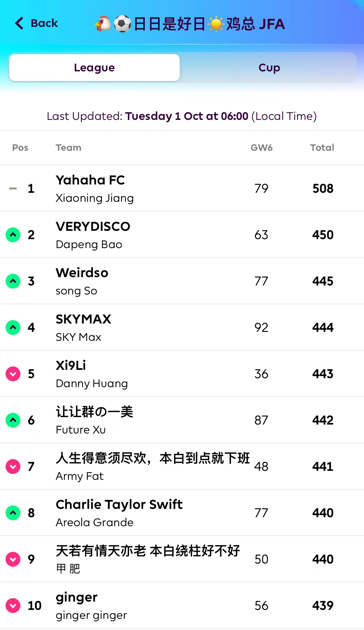This screenshot has height=630, width=364.
Task: Click the green up arrow beside VERYDISCO
Action: [13, 235]
